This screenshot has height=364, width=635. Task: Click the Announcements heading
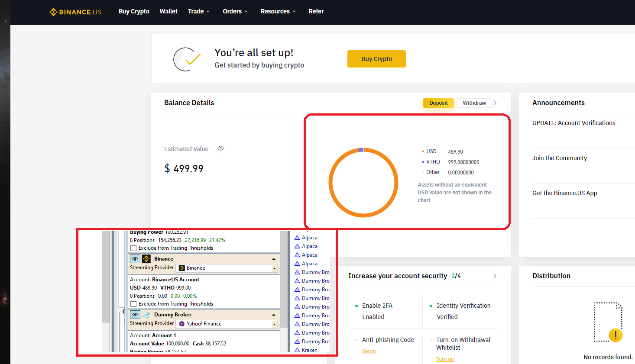pyautogui.click(x=558, y=103)
